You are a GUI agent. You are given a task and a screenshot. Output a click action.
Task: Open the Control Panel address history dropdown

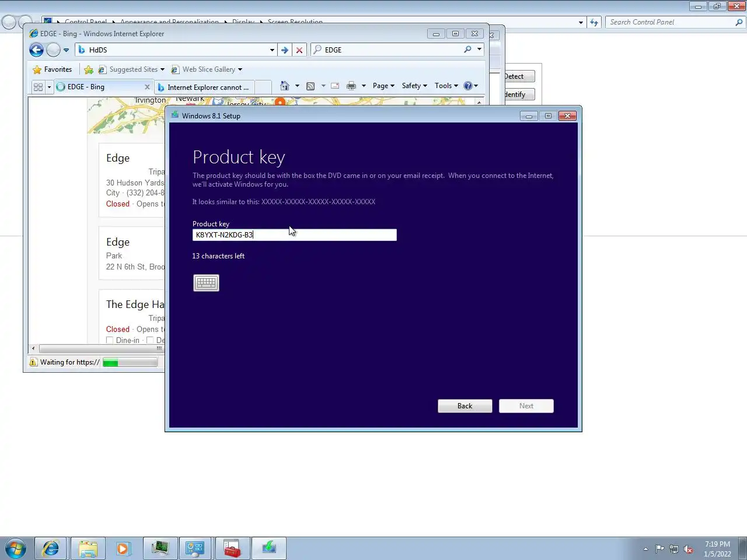[581, 22]
